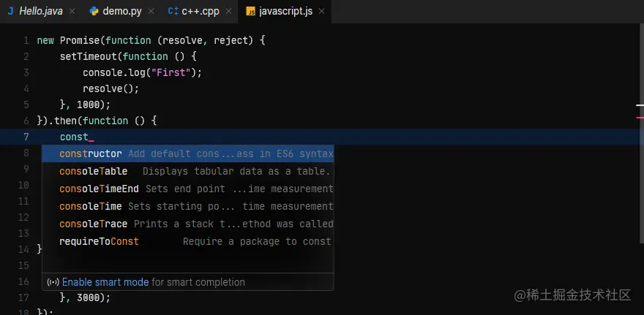644x315 pixels.
Task: Click the Python icon on demo.py tab
Action: [x=94, y=11]
